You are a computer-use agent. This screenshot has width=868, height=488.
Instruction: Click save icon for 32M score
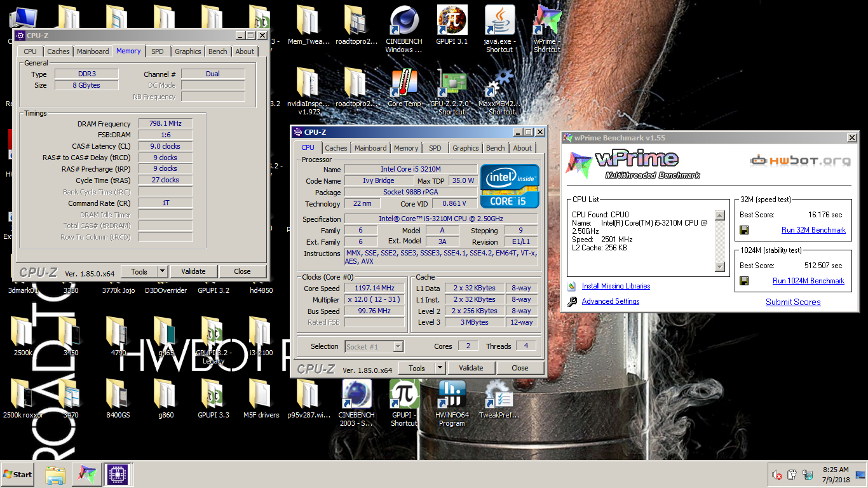[x=744, y=230]
